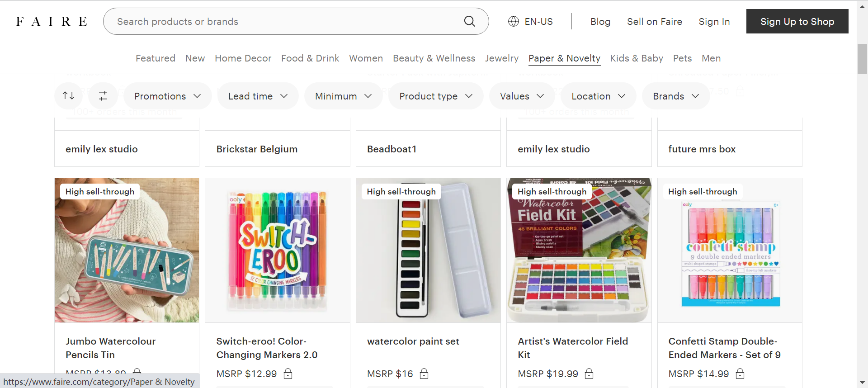Click the FAIRE logo
This screenshot has height=388, width=868.
coord(52,22)
